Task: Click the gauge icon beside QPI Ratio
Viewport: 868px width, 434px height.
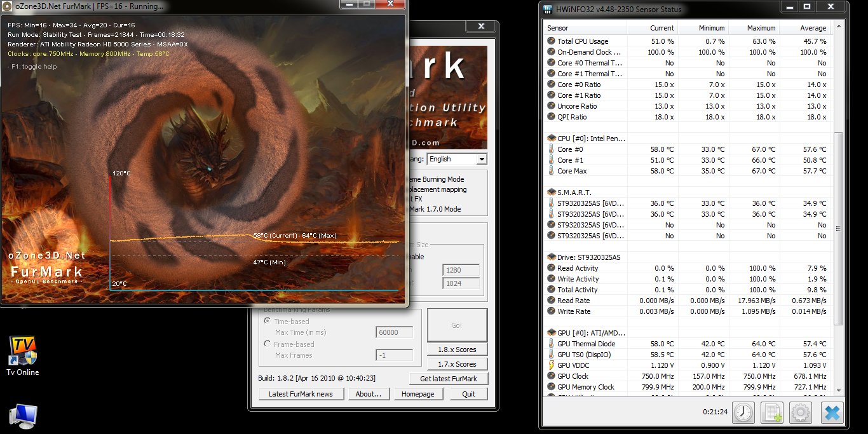Action: pos(551,117)
